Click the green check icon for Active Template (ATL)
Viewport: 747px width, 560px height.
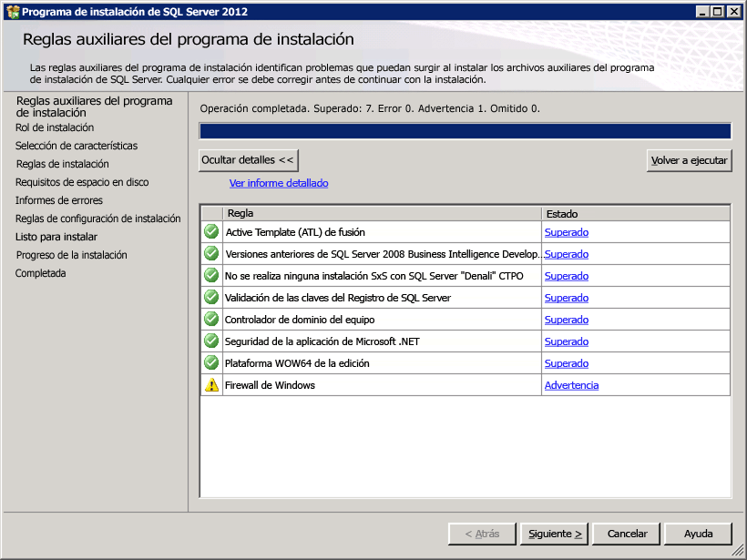click(x=210, y=232)
